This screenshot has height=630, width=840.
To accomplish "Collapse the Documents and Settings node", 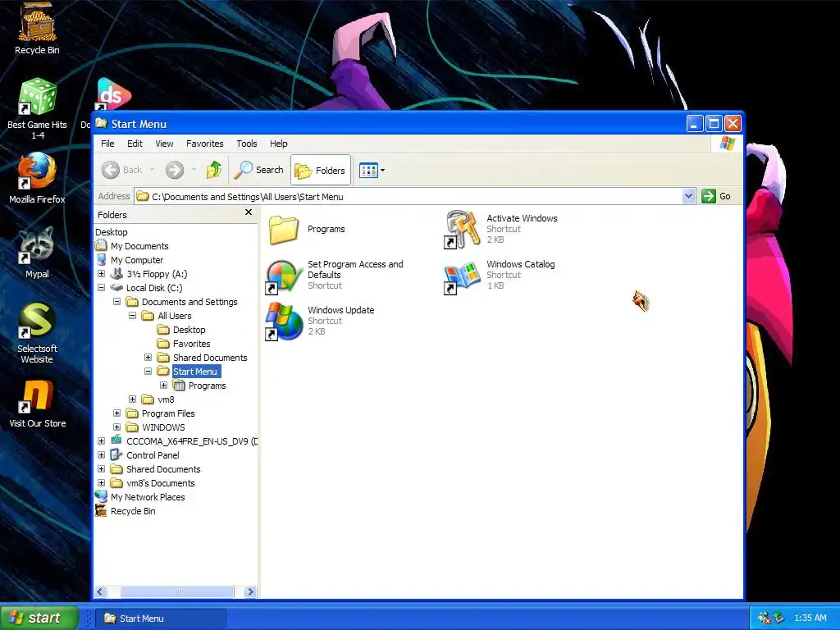I will [x=116, y=302].
